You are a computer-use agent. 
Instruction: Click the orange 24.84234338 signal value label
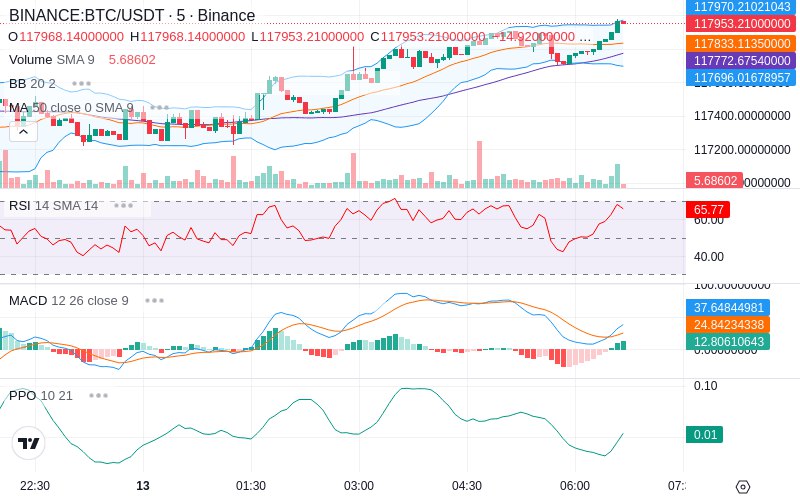pos(728,324)
